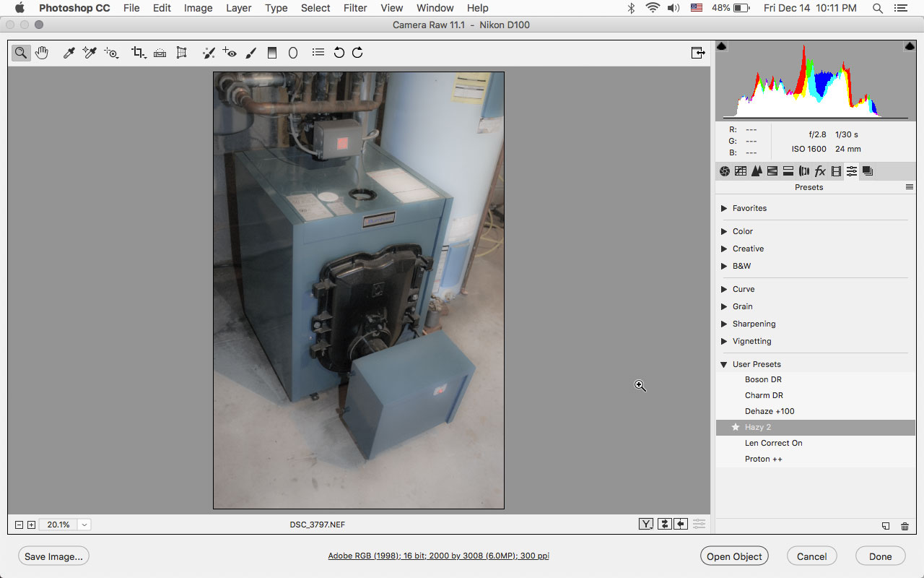Zoom in with the plus button
The image size is (924, 578).
click(31, 525)
